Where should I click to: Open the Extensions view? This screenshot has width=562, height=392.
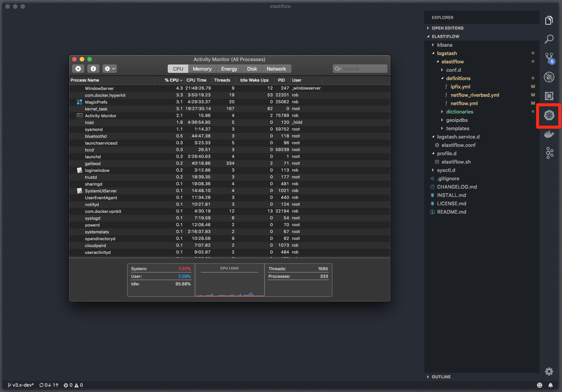[x=549, y=96]
